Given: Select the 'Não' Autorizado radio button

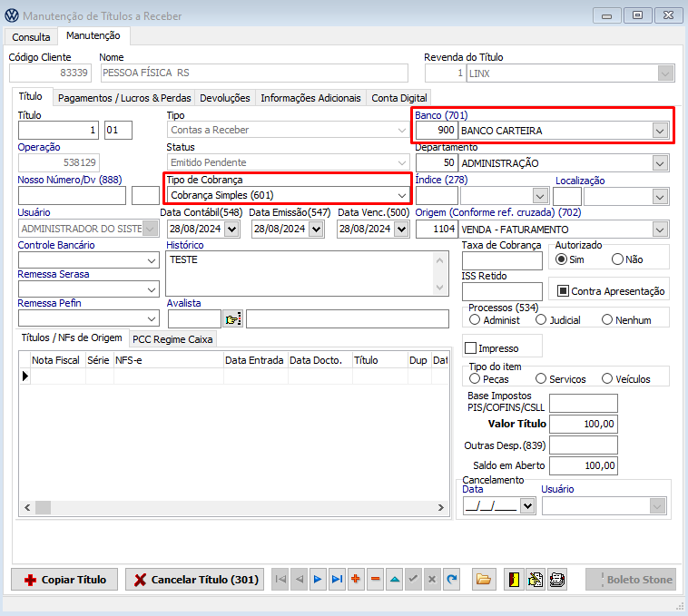Looking at the screenshot, I should pos(618,259).
